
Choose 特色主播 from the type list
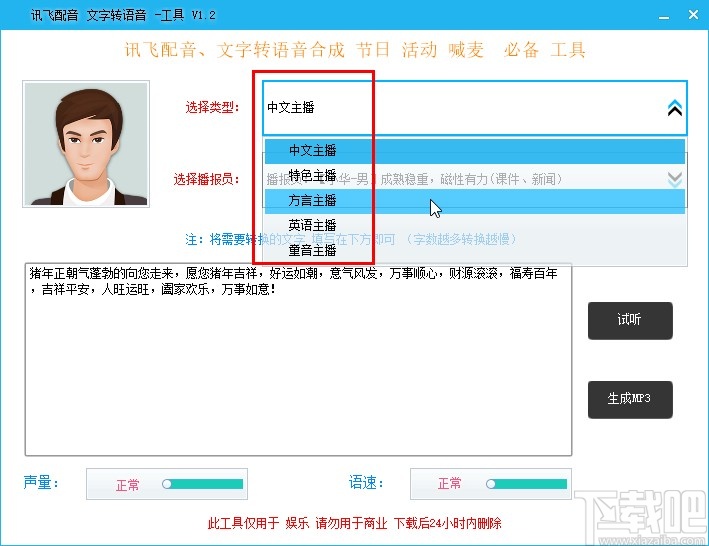click(x=475, y=175)
